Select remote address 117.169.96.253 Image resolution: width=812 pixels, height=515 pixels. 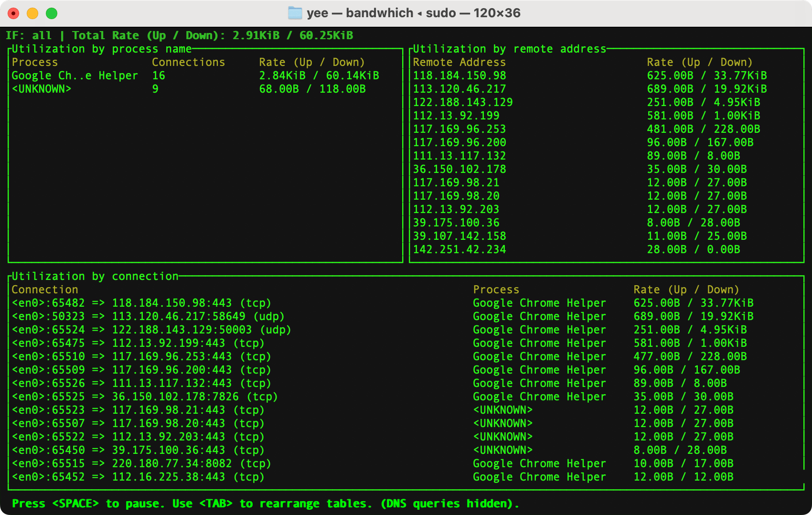459,129
